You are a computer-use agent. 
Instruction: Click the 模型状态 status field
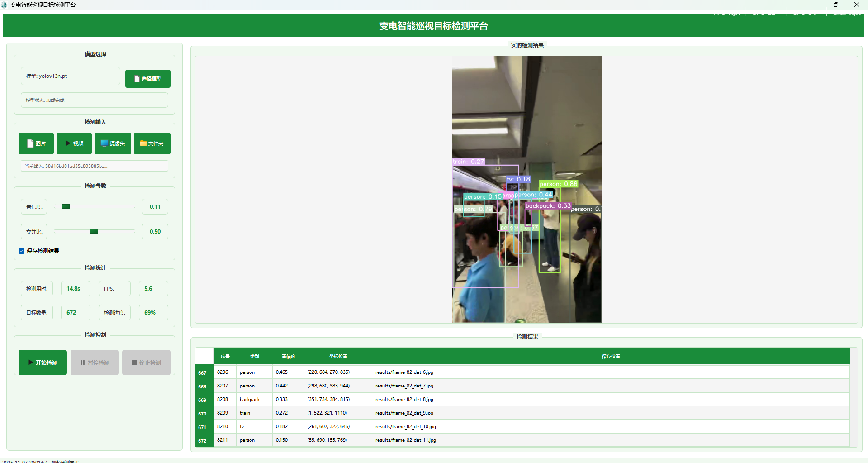pyautogui.click(x=95, y=100)
